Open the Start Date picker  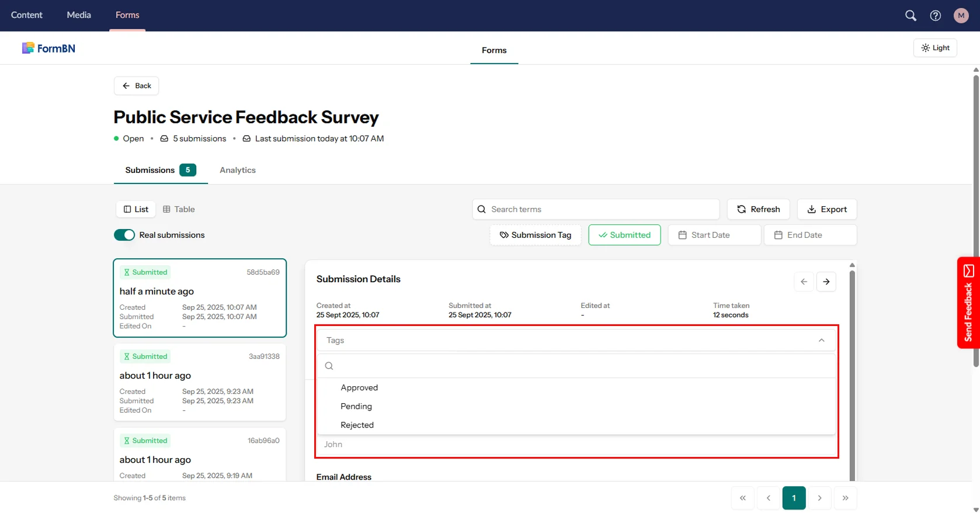click(x=714, y=235)
